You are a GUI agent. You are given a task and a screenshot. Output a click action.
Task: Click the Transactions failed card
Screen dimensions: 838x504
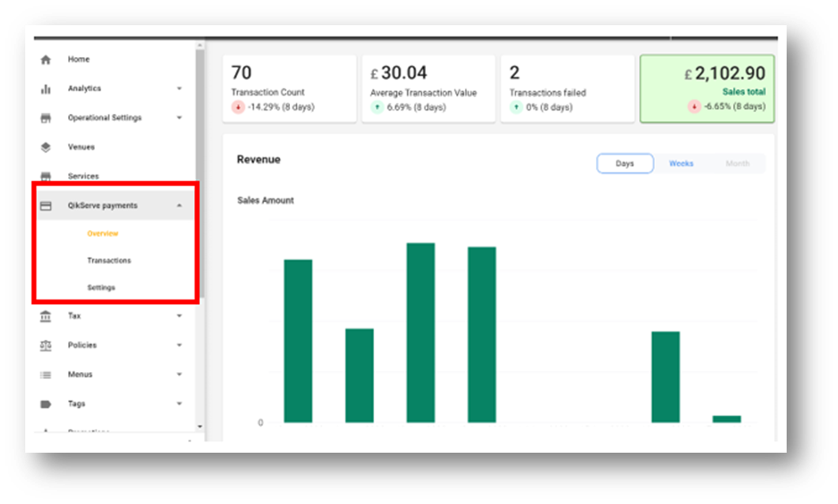click(567, 88)
